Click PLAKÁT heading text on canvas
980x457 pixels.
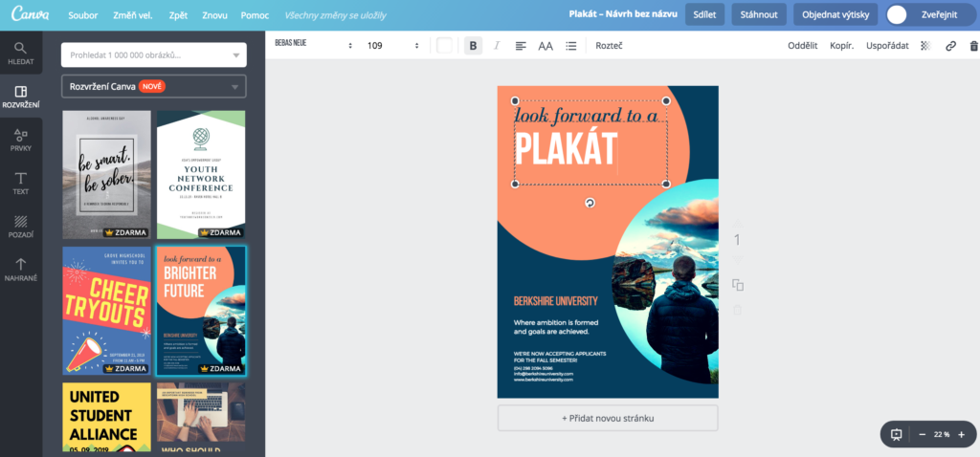[x=567, y=150]
